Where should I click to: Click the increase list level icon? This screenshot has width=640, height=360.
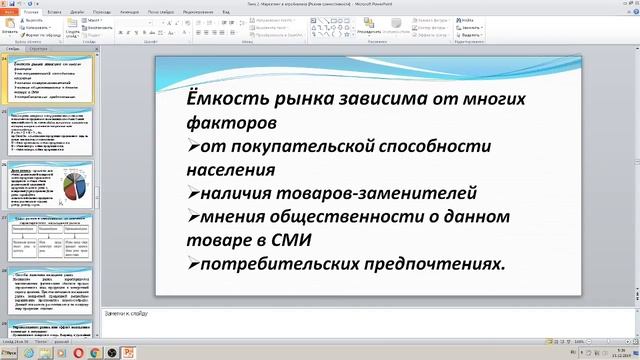231,23
